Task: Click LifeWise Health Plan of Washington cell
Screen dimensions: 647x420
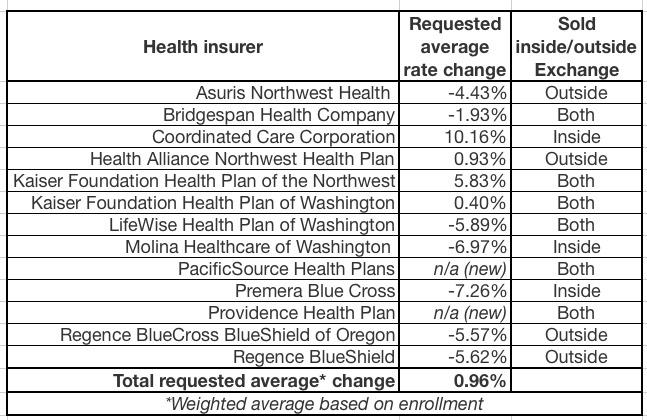Action: pyautogui.click(x=252, y=225)
